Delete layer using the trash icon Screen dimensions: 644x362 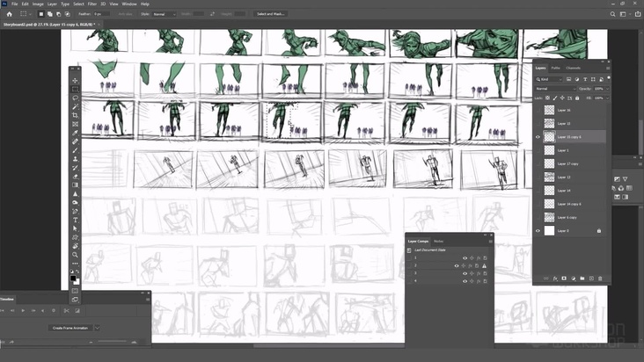[600, 279]
